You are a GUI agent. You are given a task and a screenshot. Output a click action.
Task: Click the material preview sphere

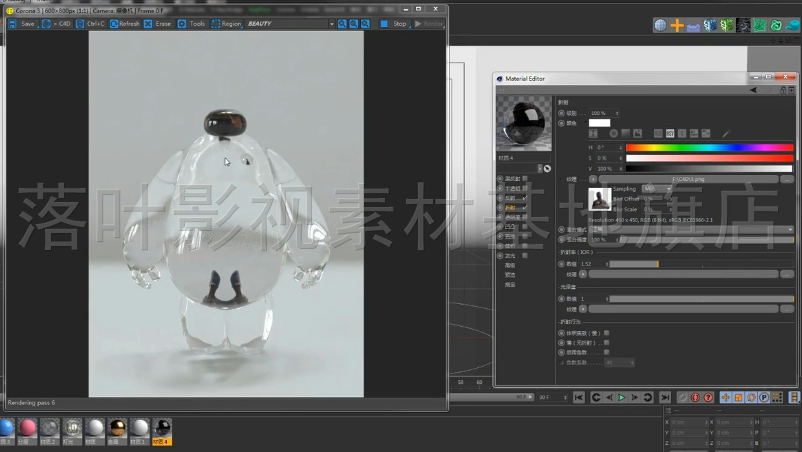(524, 123)
